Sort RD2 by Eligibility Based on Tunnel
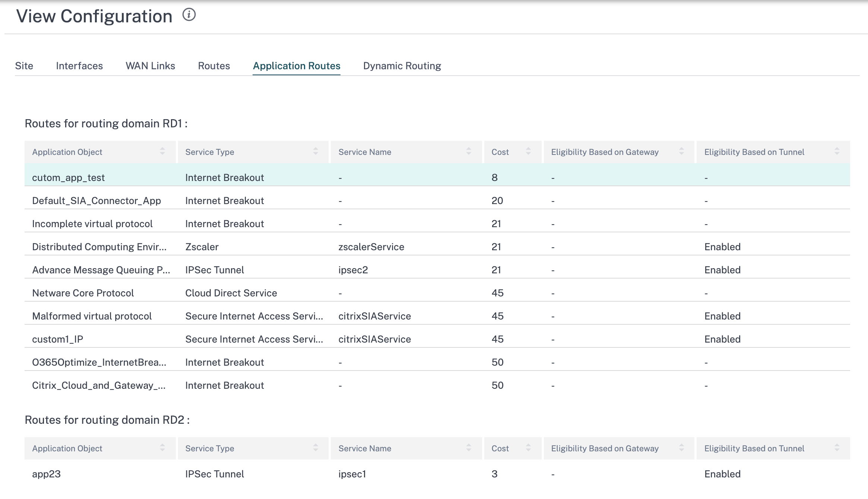The height and width of the screenshot is (499, 868). (837, 448)
